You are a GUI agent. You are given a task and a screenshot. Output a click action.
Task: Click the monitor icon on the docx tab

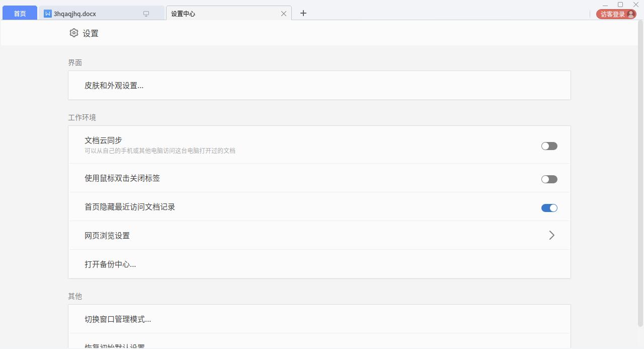pyautogui.click(x=146, y=14)
